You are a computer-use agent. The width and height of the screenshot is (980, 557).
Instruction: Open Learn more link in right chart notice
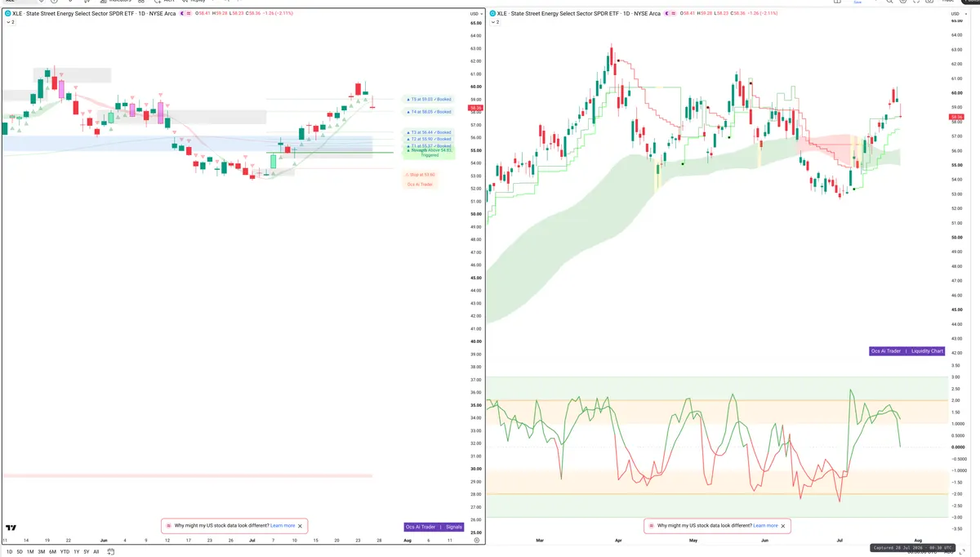coord(765,526)
